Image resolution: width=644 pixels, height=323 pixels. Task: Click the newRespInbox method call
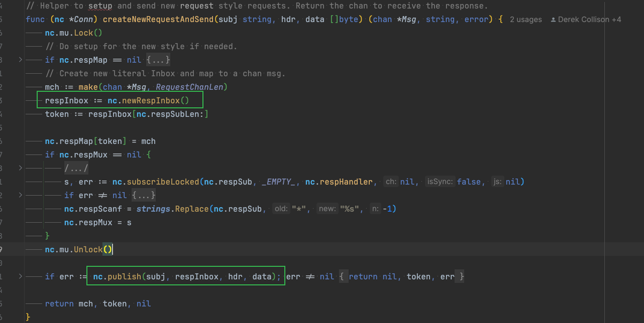coord(150,101)
